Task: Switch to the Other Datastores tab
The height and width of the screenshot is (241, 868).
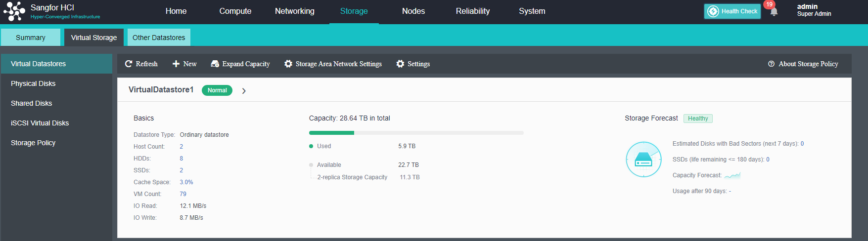Action: point(159,38)
